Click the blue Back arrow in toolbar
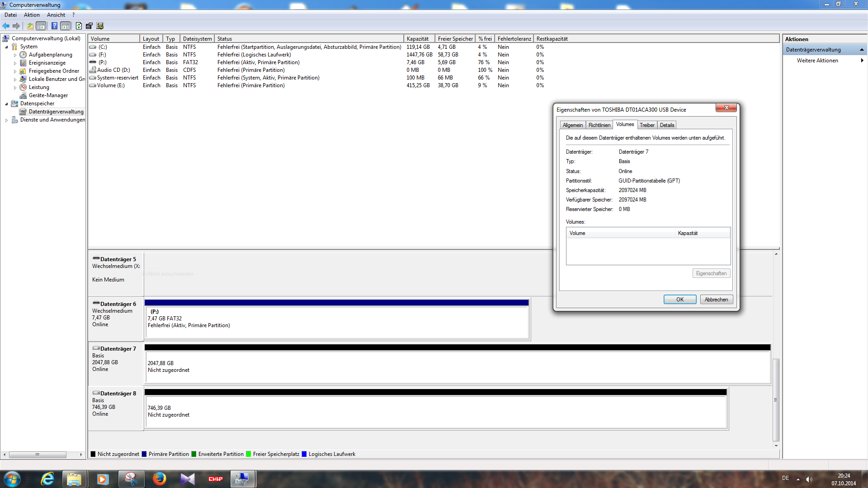868x488 pixels. [6, 26]
